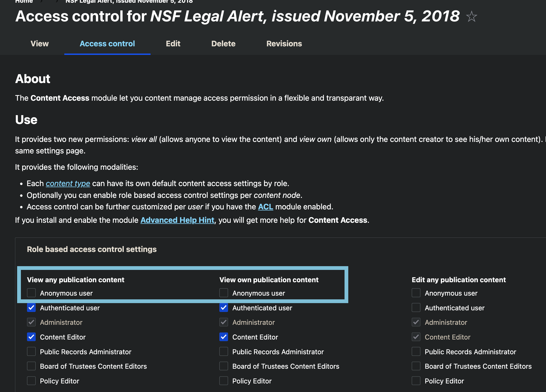Follow the content type link
Screen dimensions: 546x392
pos(68,183)
